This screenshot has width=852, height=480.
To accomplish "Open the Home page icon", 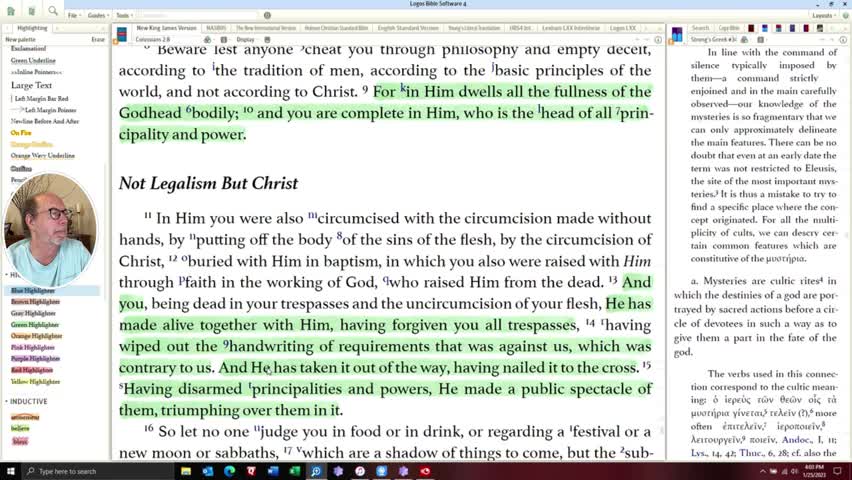I will click(11, 11).
